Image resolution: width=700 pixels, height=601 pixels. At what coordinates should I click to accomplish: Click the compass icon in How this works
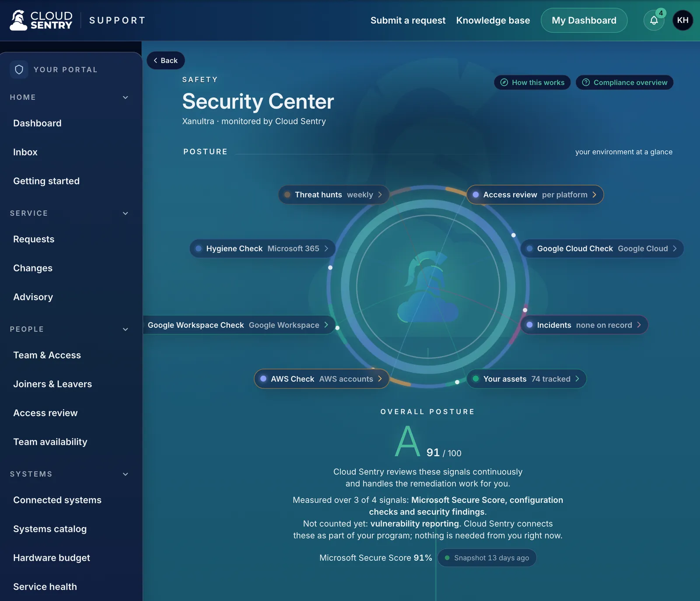pos(504,82)
